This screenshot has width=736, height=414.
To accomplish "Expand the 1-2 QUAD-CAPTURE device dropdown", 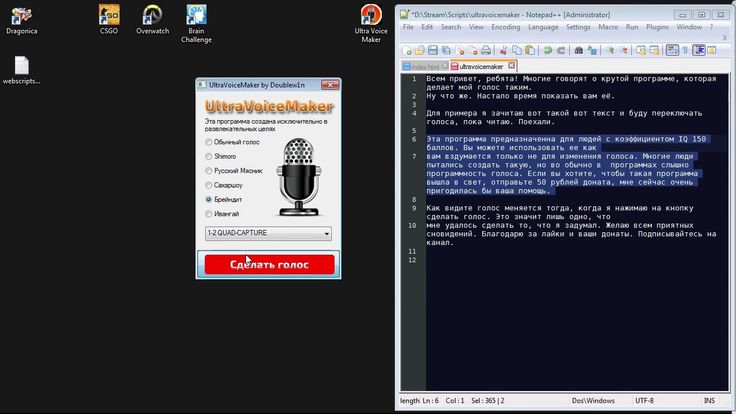I will pyautogui.click(x=326, y=234).
